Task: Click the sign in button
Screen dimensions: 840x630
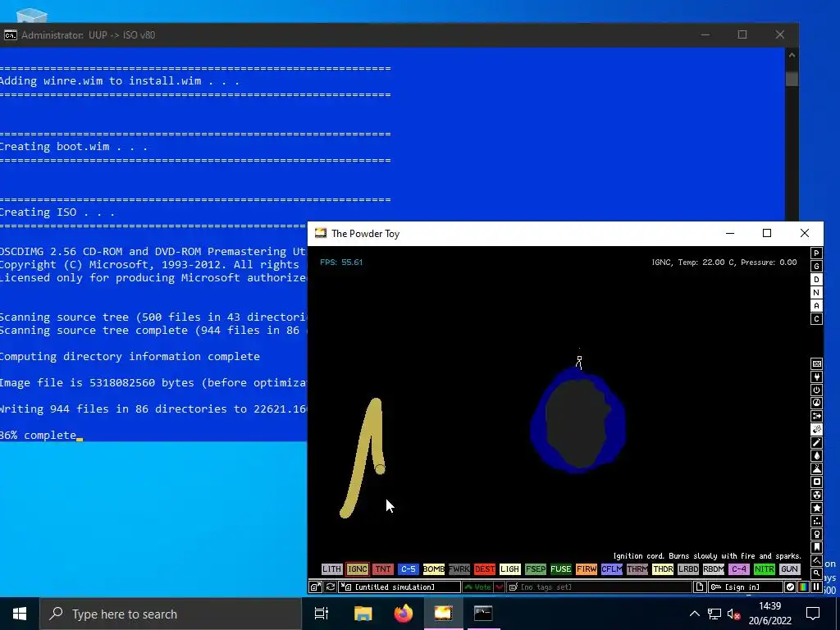Action: click(x=745, y=587)
